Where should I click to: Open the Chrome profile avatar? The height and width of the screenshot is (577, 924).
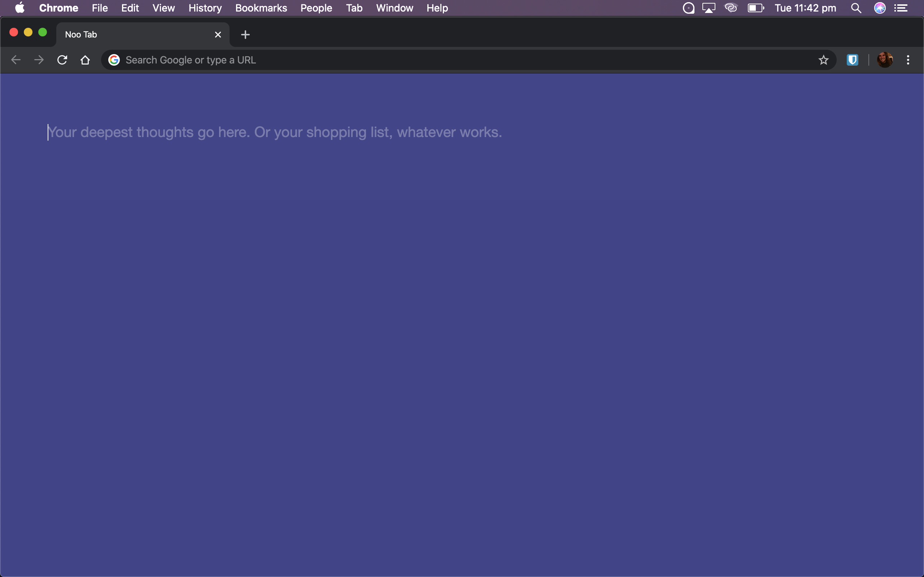(885, 60)
